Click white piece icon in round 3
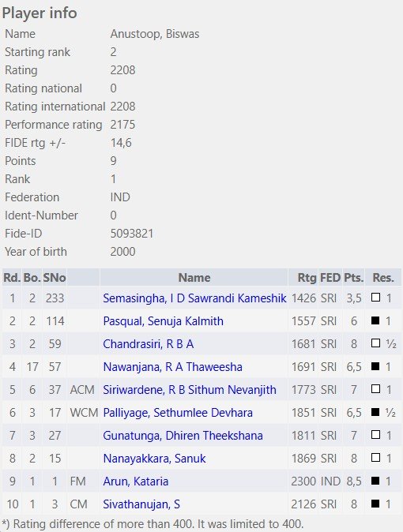The image size is (403, 532). click(375, 343)
